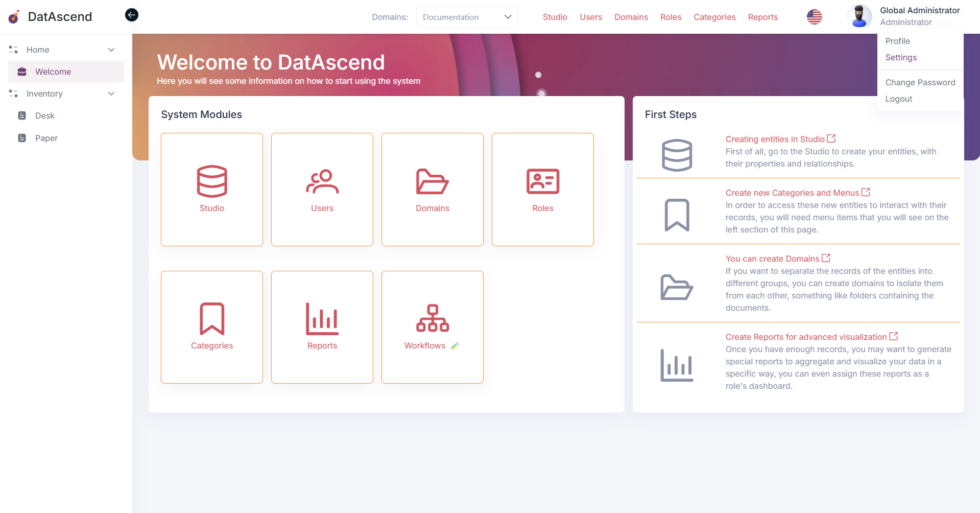Open the Reports bar chart icon

point(322,319)
